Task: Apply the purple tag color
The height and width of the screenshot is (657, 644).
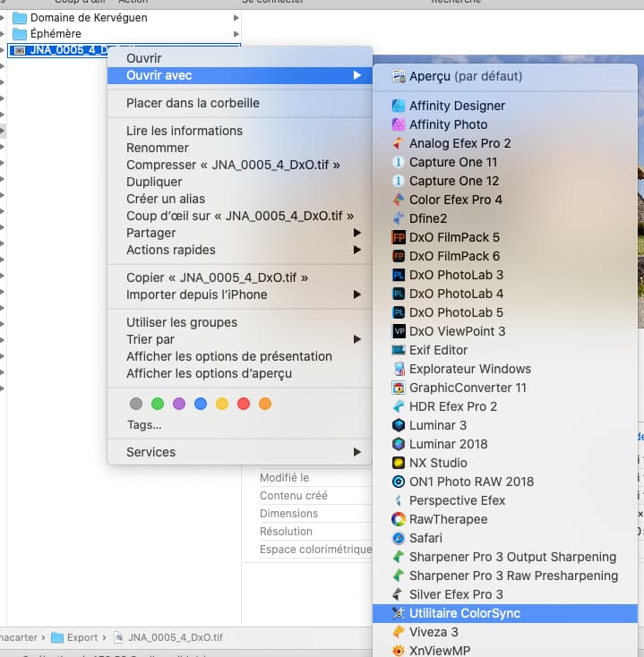Action: (x=179, y=404)
